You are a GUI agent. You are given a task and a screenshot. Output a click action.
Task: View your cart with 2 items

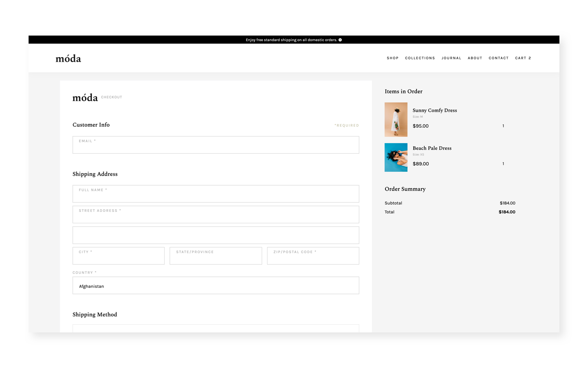coord(523,58)
